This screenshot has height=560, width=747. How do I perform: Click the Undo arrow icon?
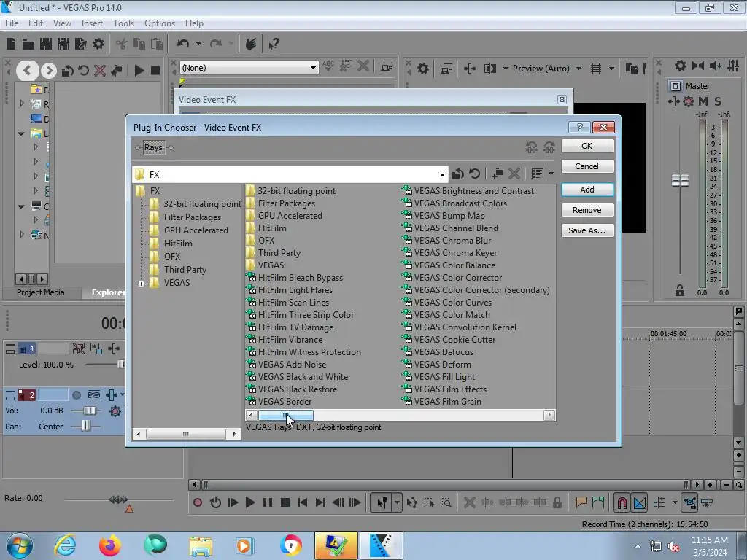point(183,44)
